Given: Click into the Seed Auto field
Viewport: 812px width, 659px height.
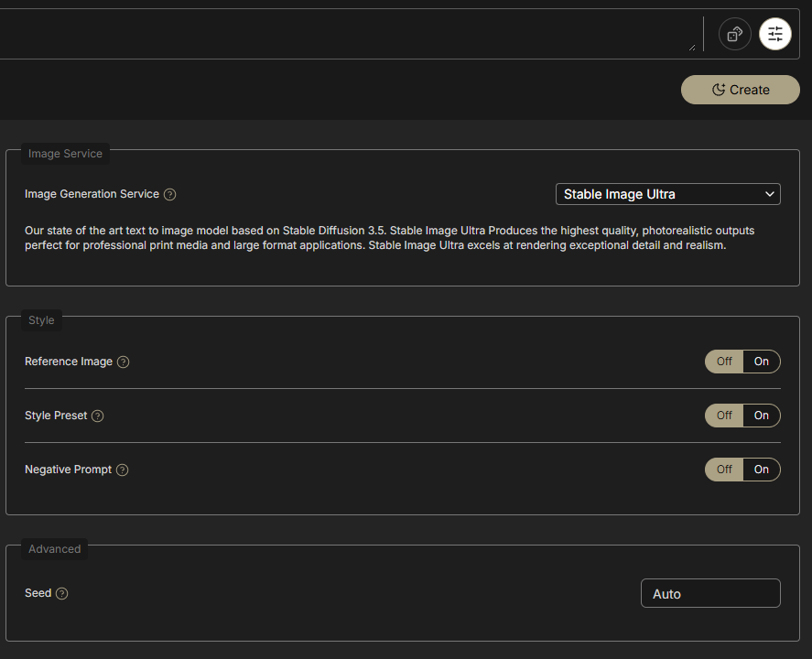Looking at the screenshot, I should pos(709,593).
